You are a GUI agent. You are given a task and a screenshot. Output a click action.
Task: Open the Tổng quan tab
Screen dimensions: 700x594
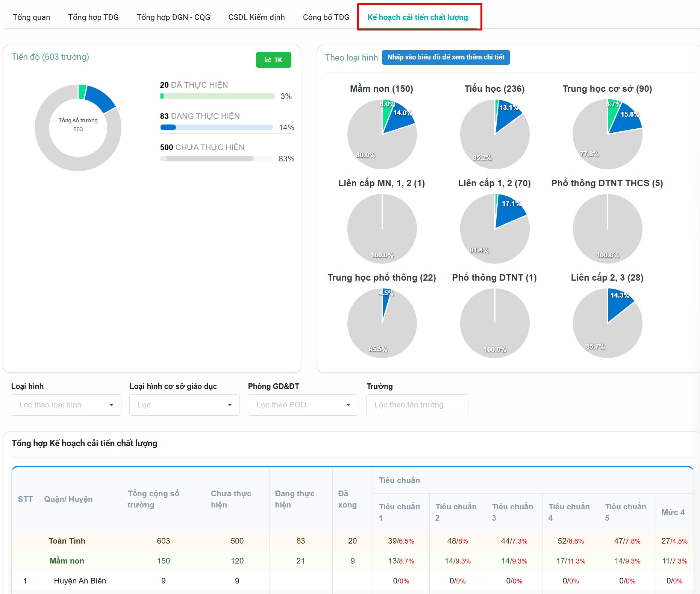coord(31,17)
